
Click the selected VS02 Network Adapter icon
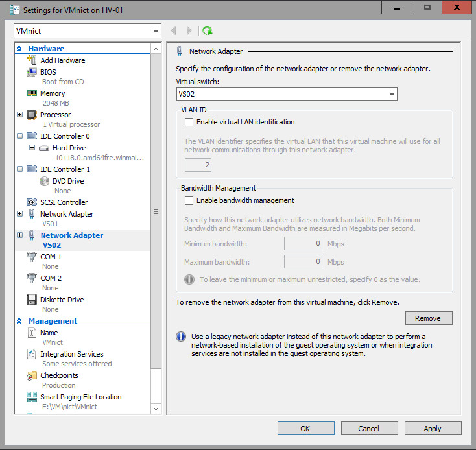[32, 235]
